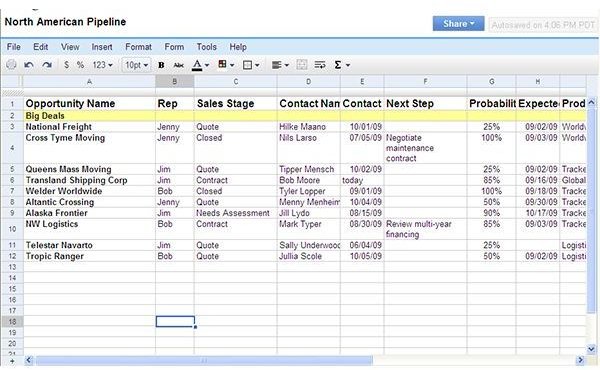This screenshot has height=370, width=600.
Task: Click the Needs Assessment sales stage cell
Action: click(236, 213)
